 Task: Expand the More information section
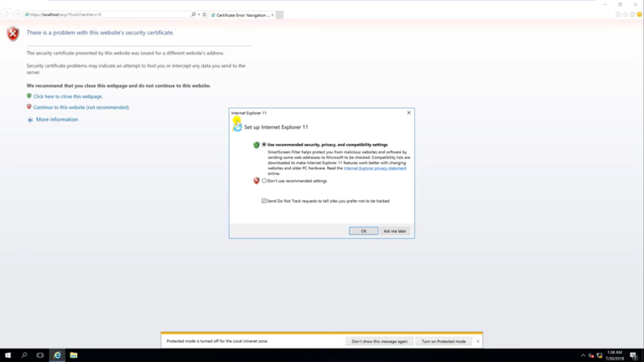coord(30,120)
